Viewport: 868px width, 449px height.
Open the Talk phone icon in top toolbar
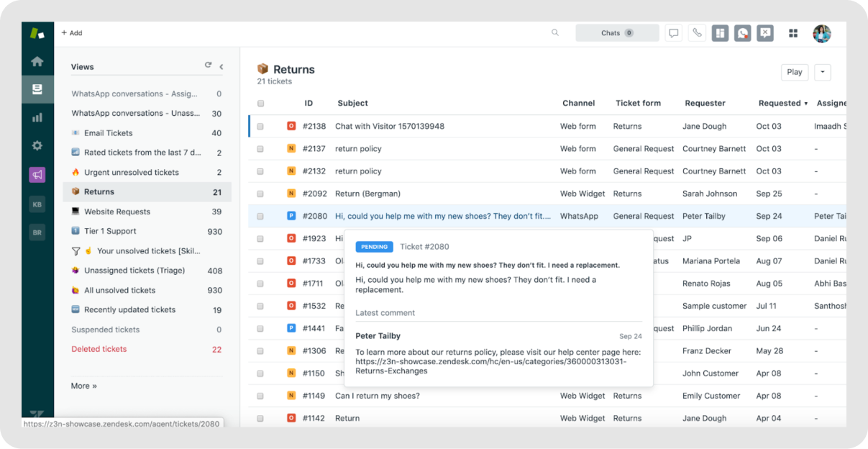coord(696,32)
